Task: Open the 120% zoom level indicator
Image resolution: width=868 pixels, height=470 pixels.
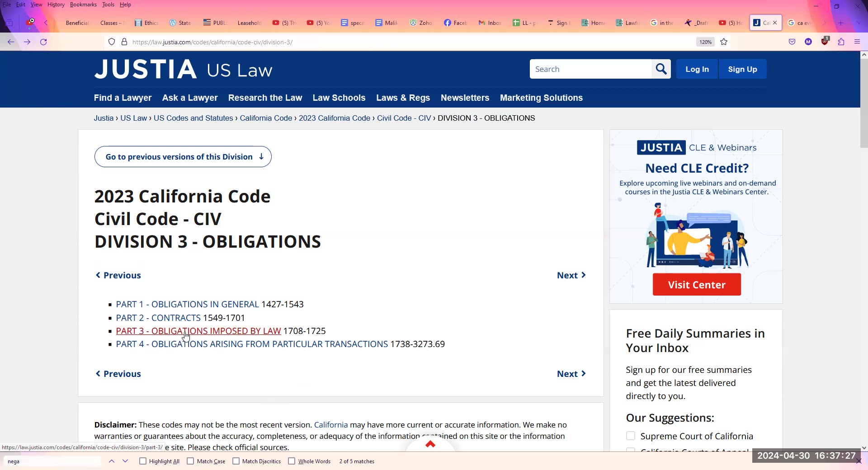Action: point(705,42)
